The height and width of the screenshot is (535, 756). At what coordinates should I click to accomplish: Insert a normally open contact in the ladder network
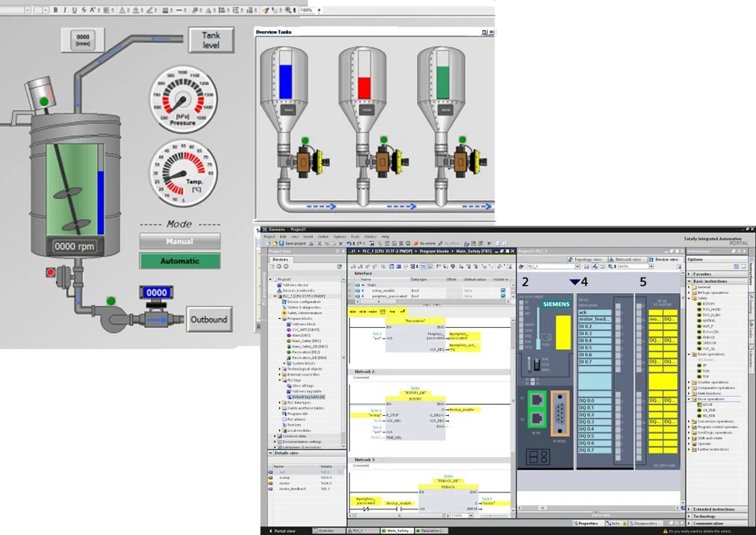click(352, 311)
